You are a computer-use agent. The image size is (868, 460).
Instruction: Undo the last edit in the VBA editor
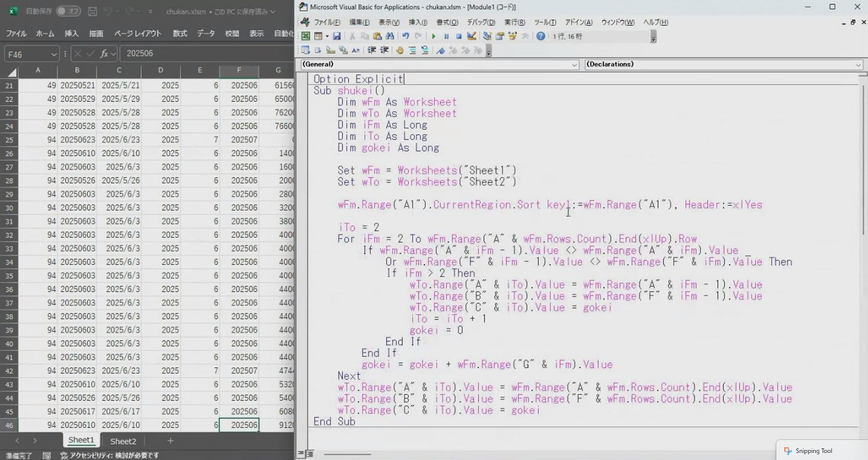point(406,36)
